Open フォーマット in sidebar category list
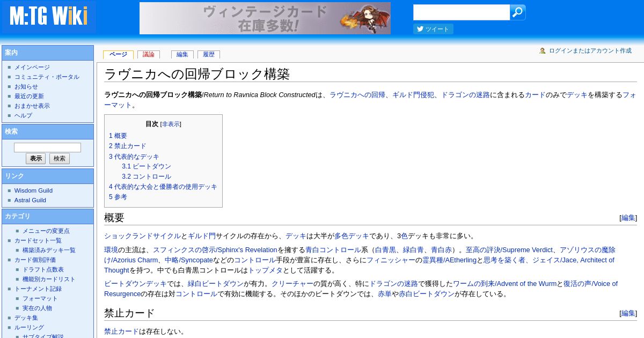Screen dimensions: 644x338 click(x=40, y=299)
